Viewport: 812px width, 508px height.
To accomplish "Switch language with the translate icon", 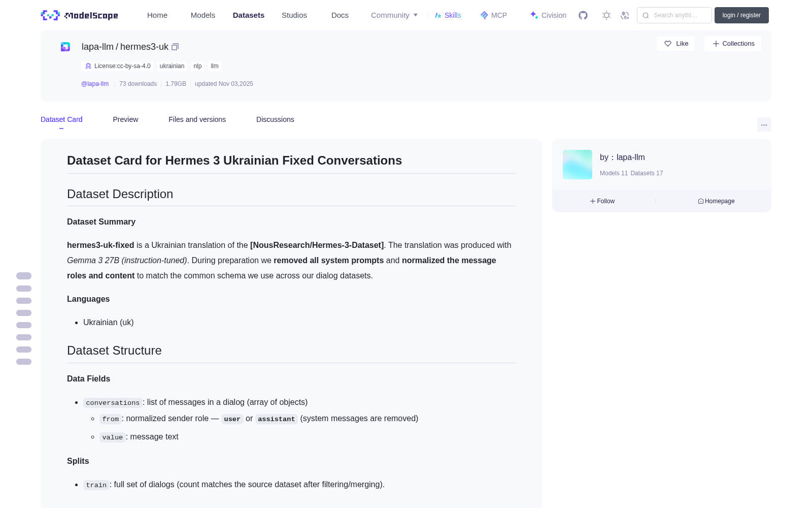I will [x=625, y=15].
